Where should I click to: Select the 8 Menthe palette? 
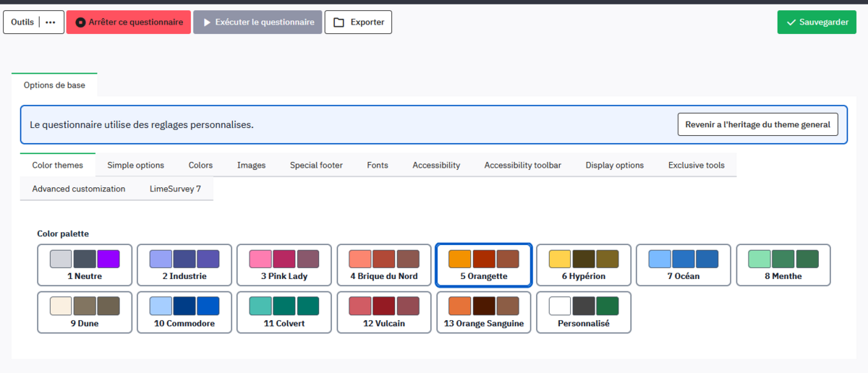[783, 265]
